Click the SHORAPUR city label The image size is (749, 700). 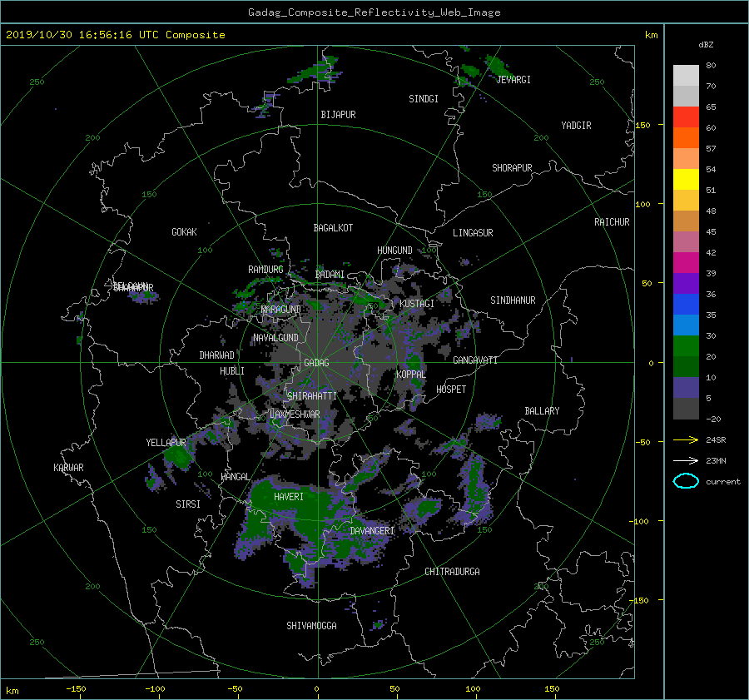pyautogui.click(x=512, y=168)
